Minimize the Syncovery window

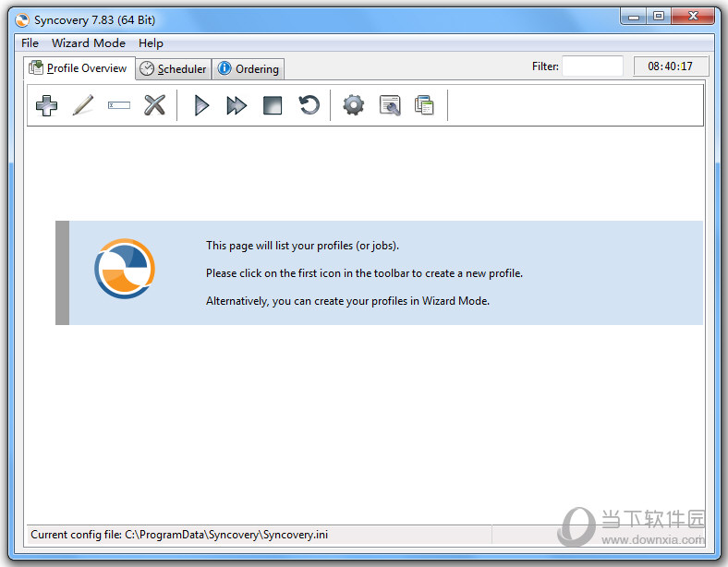pos(633,17)
